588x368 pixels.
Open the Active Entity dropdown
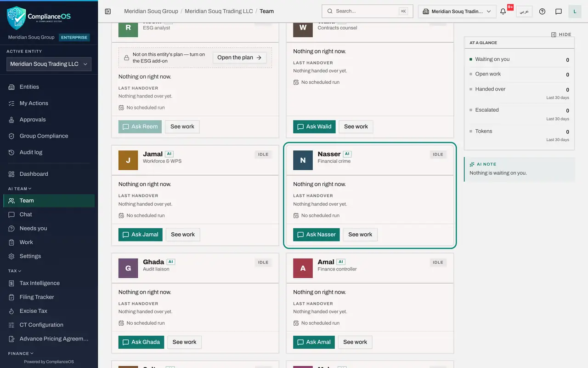(x=49, y=64)
